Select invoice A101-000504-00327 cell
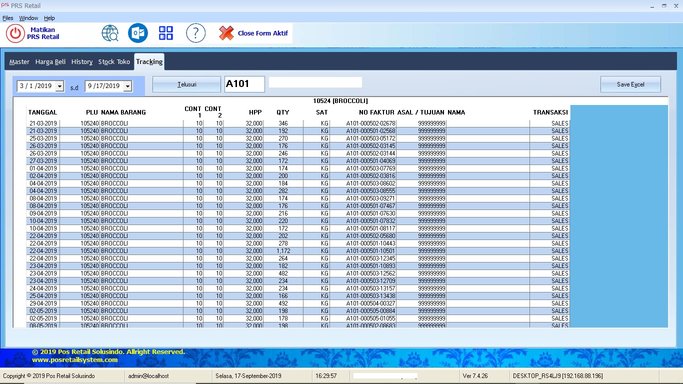 [x=371, y=304]
